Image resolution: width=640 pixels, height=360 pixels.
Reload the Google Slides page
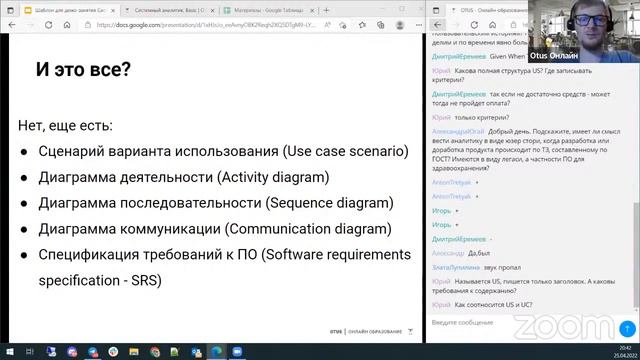48,25
